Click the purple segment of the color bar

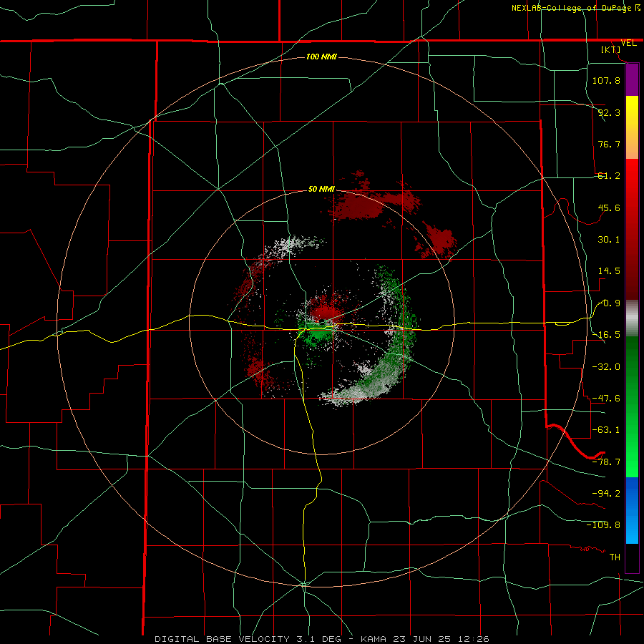(632, 79)
